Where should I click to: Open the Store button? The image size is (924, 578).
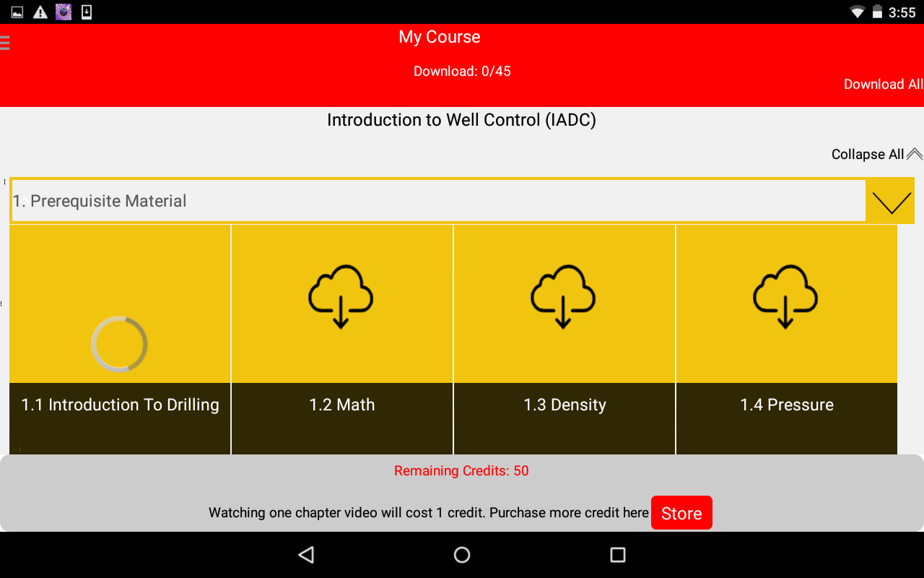tap(681, 513)
